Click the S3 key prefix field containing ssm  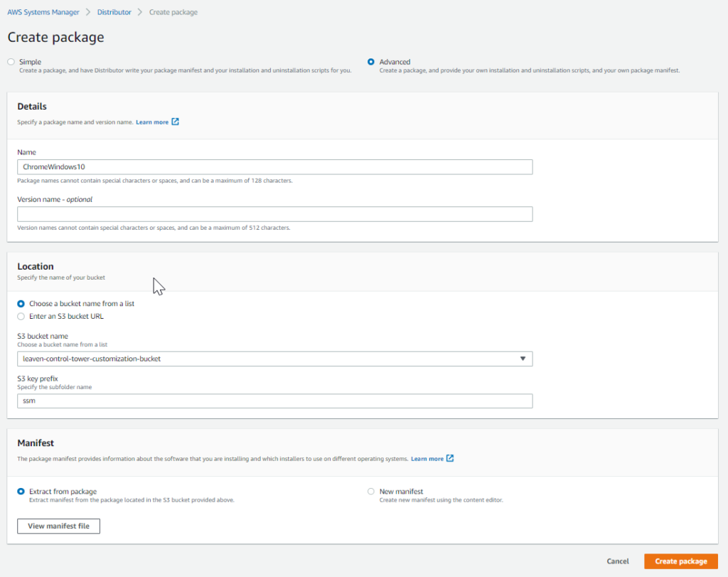[274, 401]
